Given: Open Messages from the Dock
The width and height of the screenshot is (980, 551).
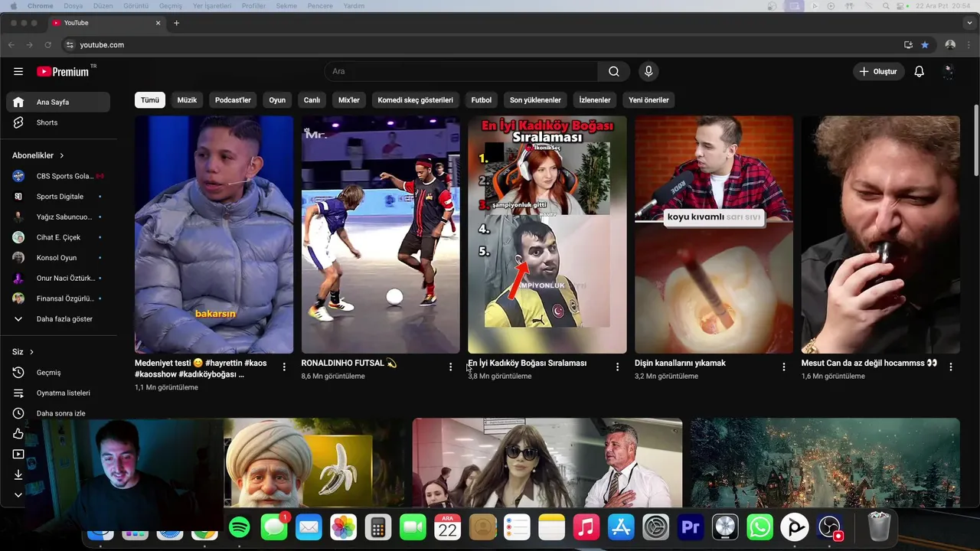Looking at the screenshot, I should coord(273,527).
